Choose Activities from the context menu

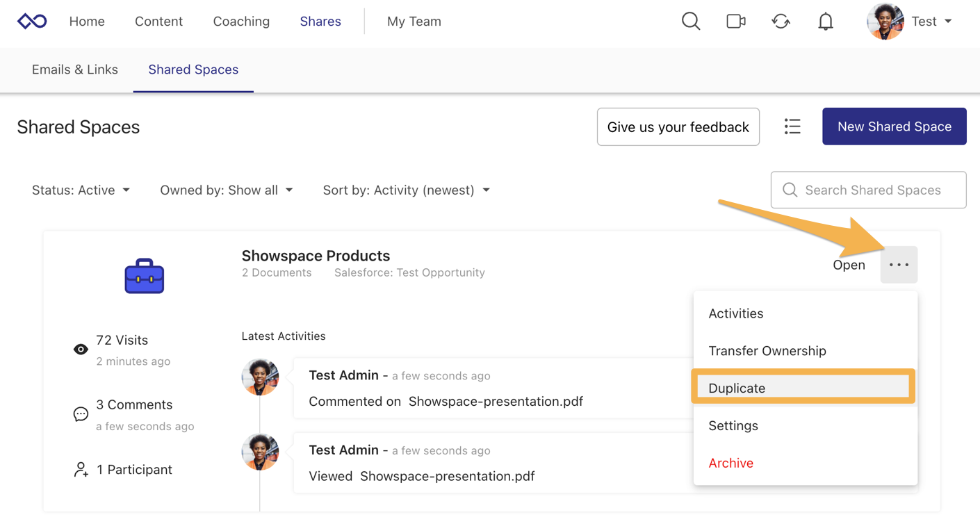coord(805,313)
